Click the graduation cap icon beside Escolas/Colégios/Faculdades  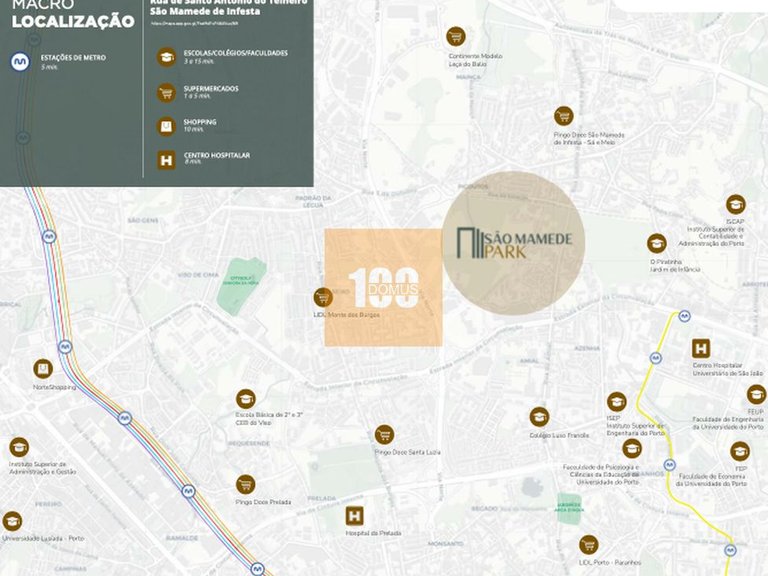[167, 57]
